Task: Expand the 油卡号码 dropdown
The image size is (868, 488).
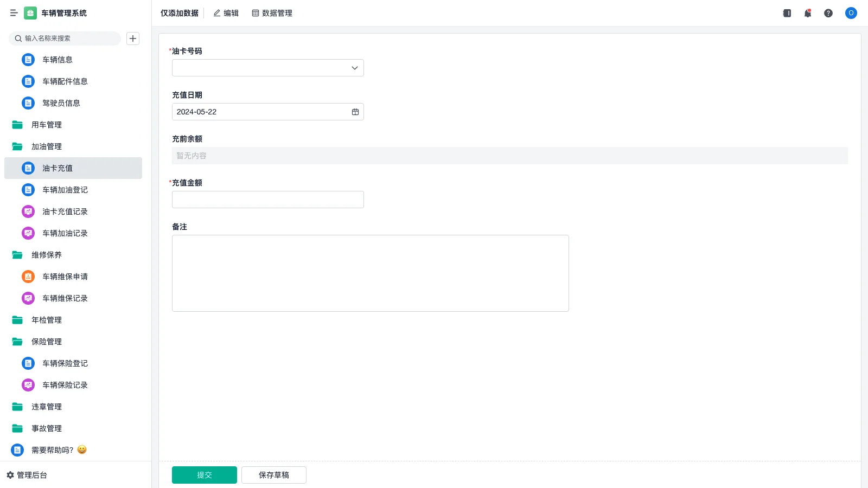Action: 354,68
